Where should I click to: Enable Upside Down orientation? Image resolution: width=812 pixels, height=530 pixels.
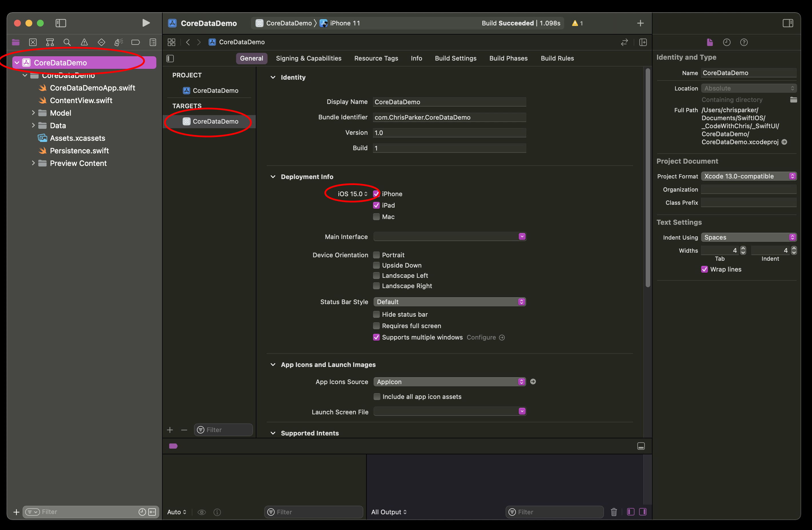(x=376, y=265)
